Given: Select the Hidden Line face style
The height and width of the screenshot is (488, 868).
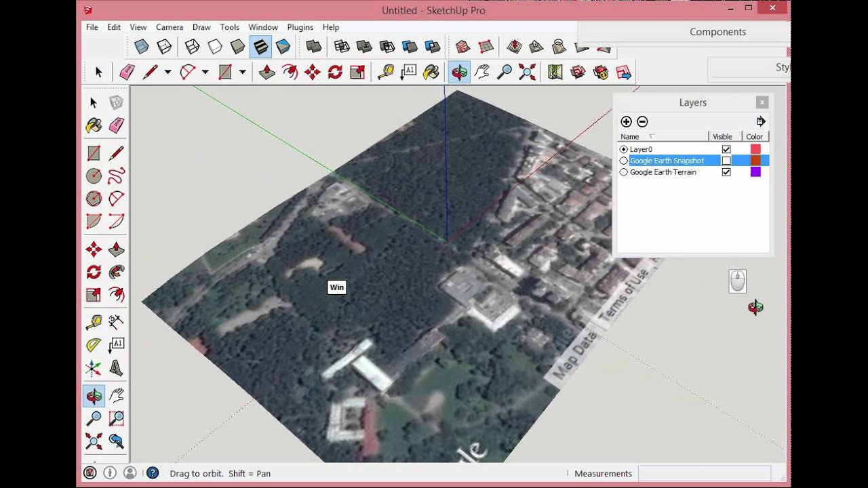Looking at the screenshot, I should pyautogui.click(x=215, y=47).
